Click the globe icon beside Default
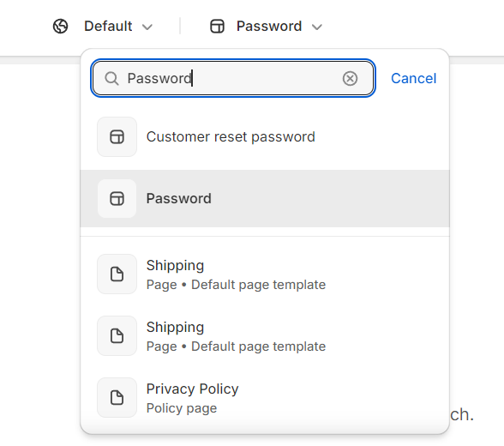 pos(60,26)
